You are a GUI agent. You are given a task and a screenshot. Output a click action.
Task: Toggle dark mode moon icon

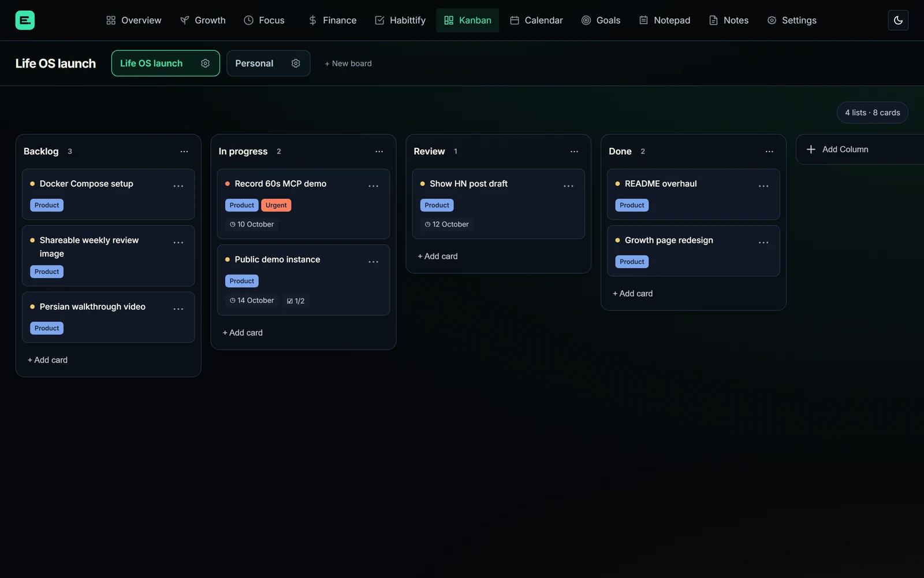click(x=898, y=20)
